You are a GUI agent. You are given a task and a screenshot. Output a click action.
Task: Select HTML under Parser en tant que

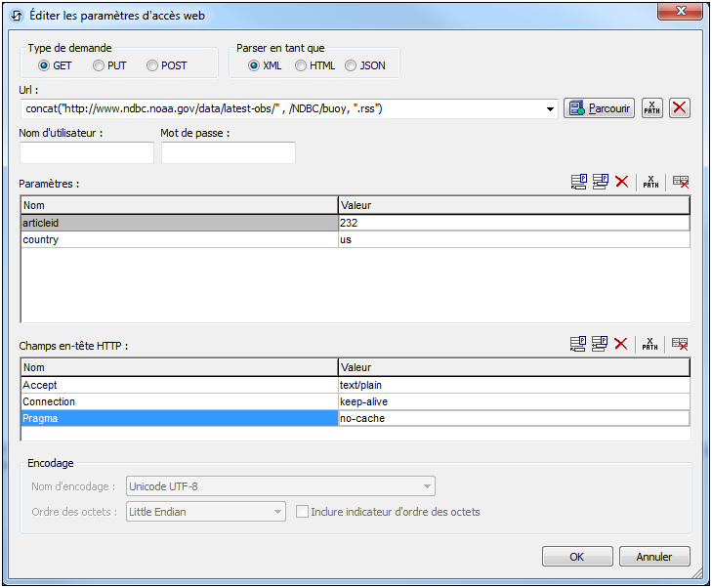tap(301, 66)
